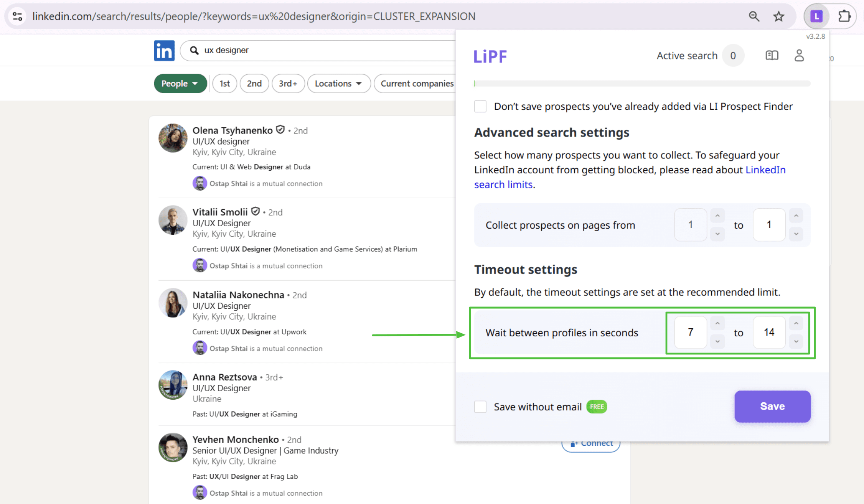Click the minimum wait seconds input field
This screenshot has height=504, width=864.
pyautogui.click(x=690, y=332)
